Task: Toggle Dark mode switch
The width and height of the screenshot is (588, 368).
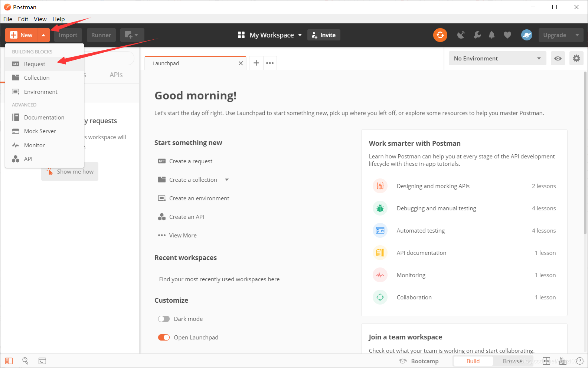Action: point(164,319)
